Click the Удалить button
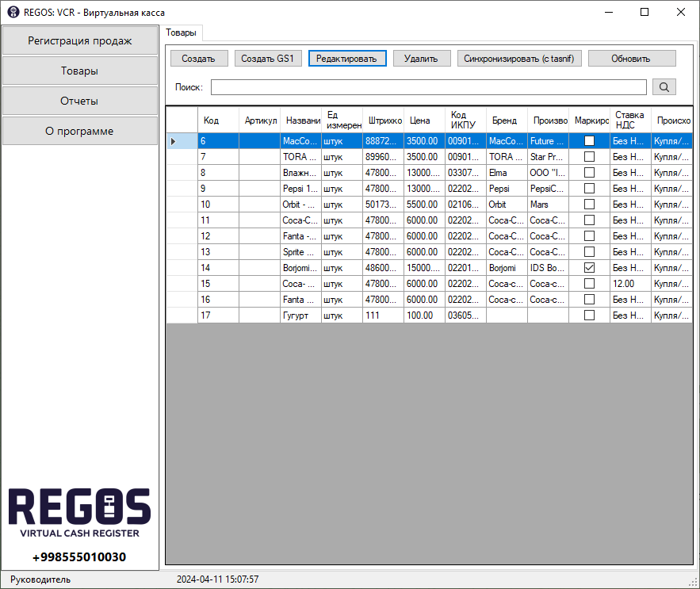This screenshot has width=700, height=589. 421,59
